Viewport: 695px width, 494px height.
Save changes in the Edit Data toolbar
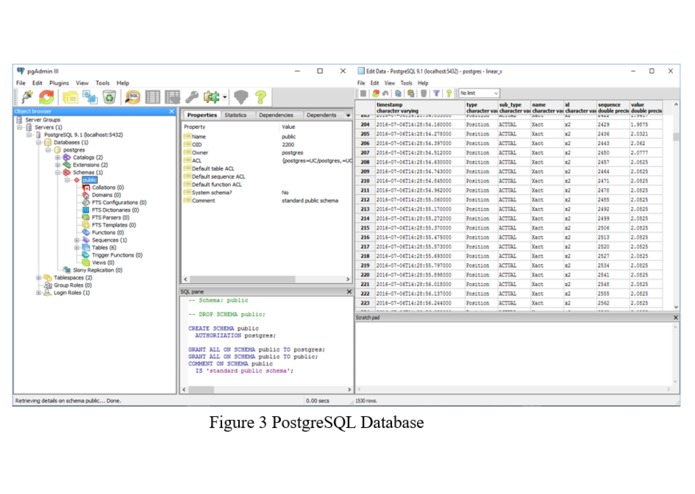point(363,93)
